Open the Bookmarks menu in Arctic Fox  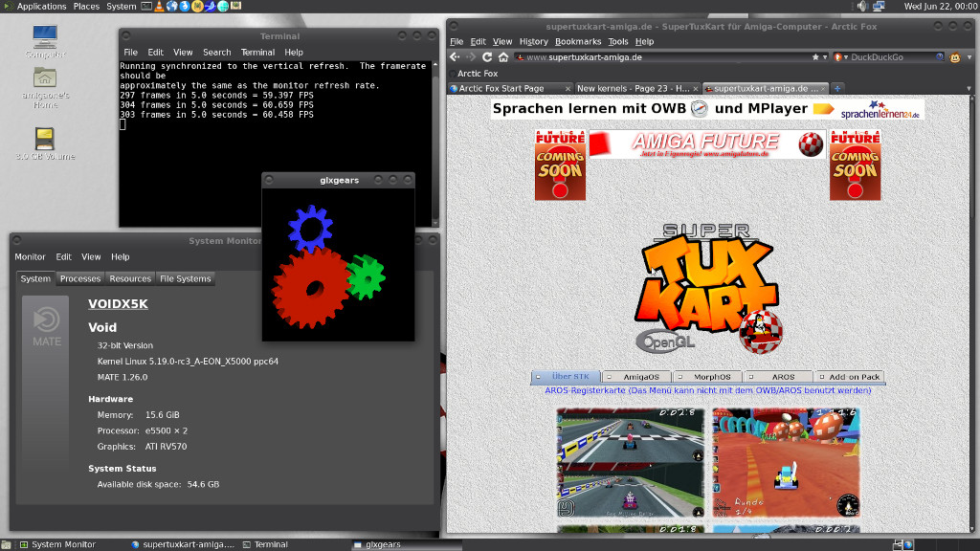pos(578,42)
